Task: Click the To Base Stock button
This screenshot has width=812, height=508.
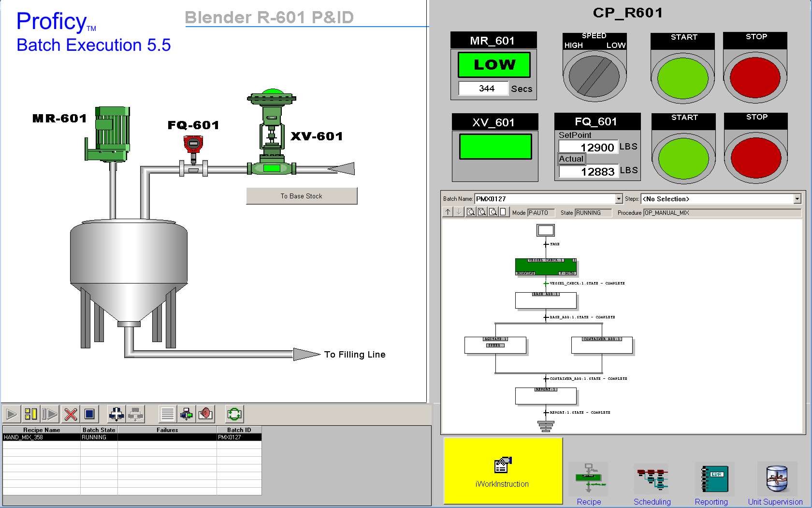Action: [x=302, y=196]
